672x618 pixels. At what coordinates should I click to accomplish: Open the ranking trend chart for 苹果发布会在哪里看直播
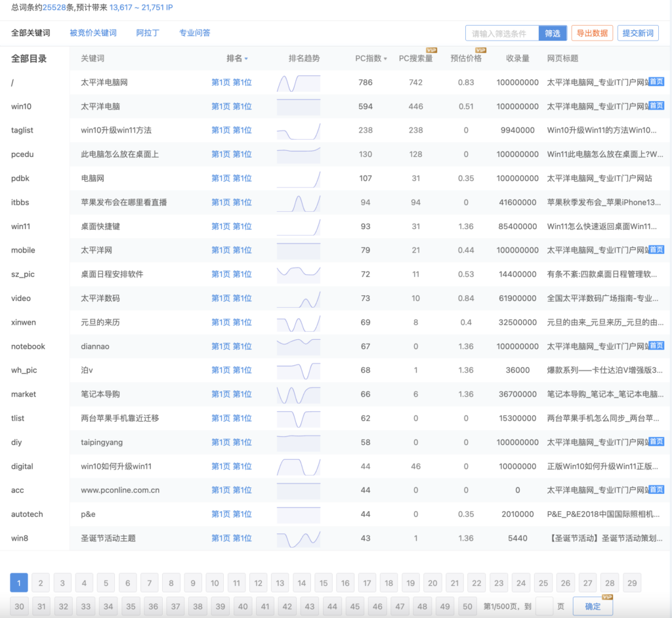tap(299, 202)
